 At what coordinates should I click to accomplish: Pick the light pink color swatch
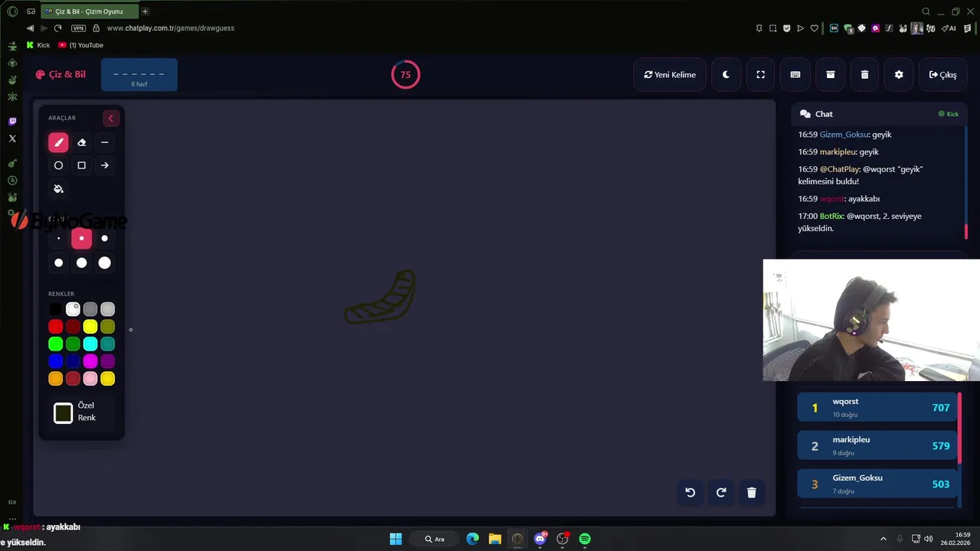90,379
